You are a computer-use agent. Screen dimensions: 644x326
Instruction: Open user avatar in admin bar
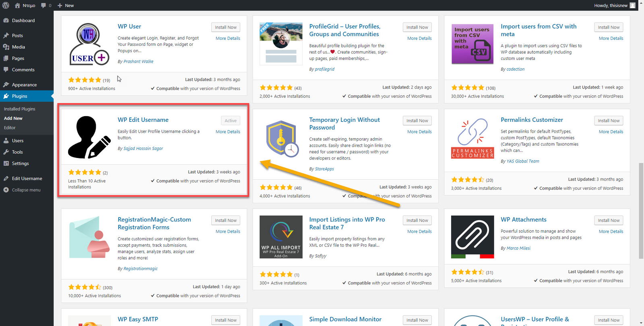[x=633, y=5]
